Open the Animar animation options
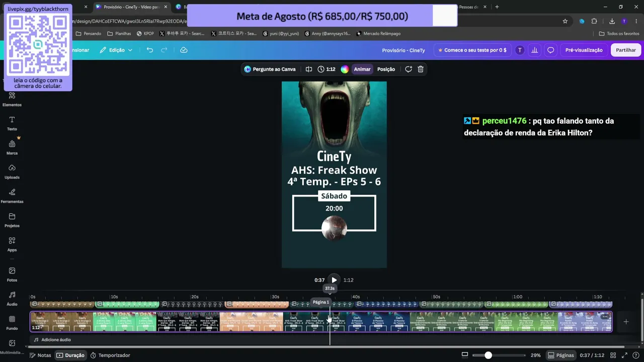The width and height of the screenshot is (644, 362). pos(362,69)
